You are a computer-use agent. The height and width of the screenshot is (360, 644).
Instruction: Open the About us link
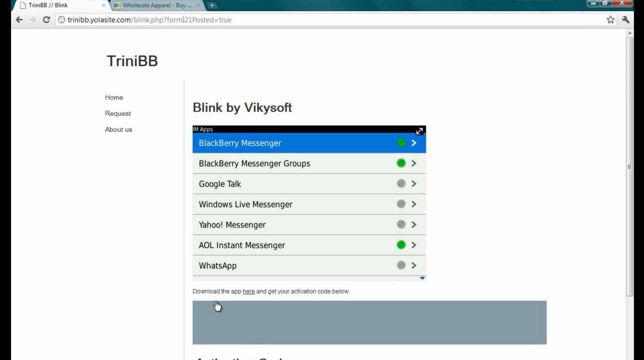[118, 129]
